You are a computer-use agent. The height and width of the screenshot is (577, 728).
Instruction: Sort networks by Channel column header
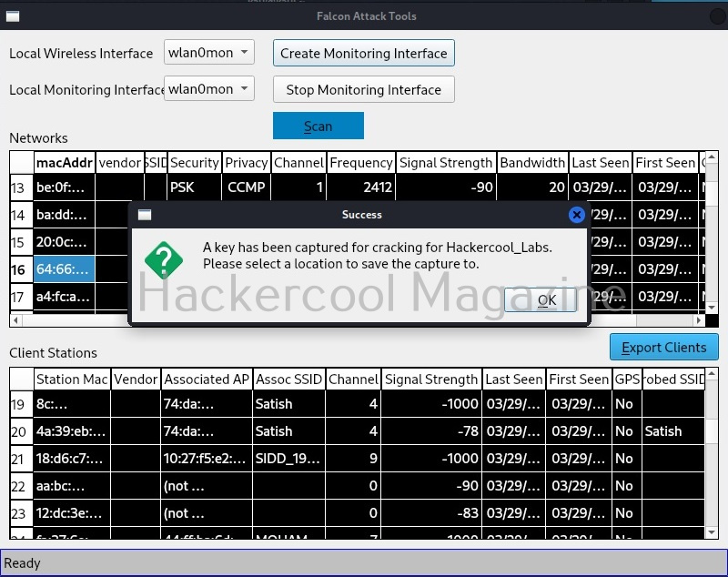click(299, 163)
